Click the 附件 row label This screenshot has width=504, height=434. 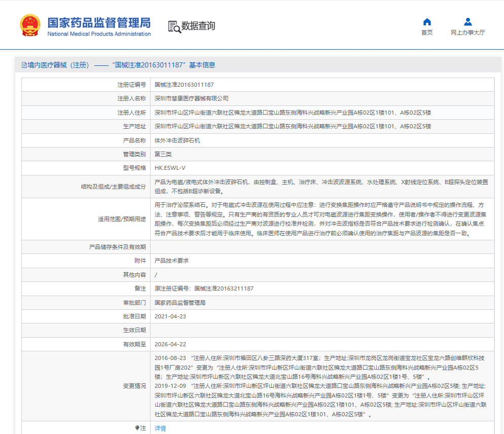[140, 261]
